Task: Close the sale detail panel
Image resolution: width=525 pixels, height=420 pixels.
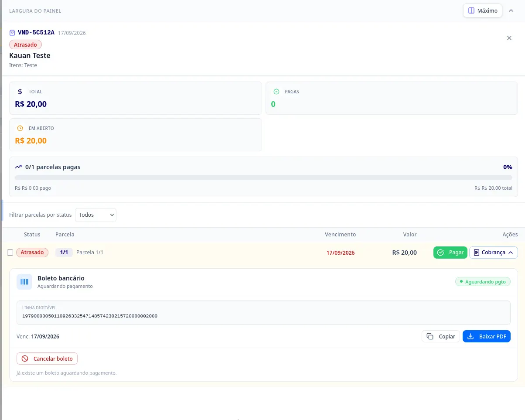Action: [x=509, y=38]
